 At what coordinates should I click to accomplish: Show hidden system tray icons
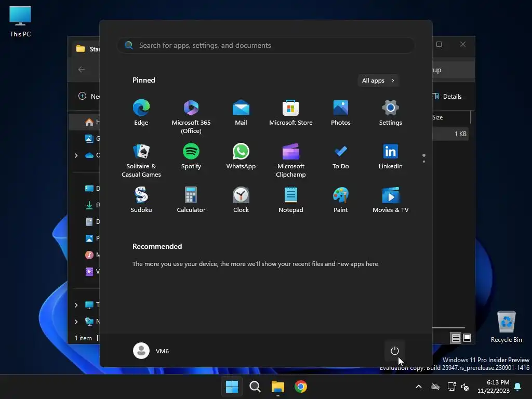(419, 387)
